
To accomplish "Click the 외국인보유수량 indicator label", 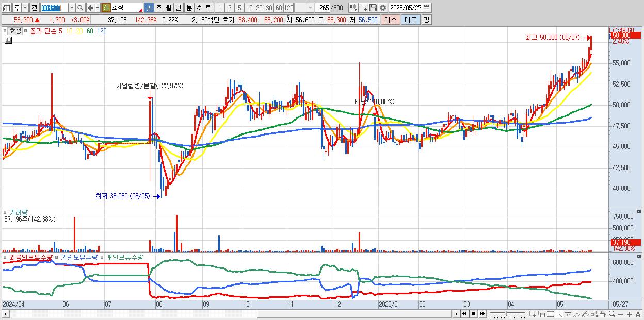I will point(30,257).
